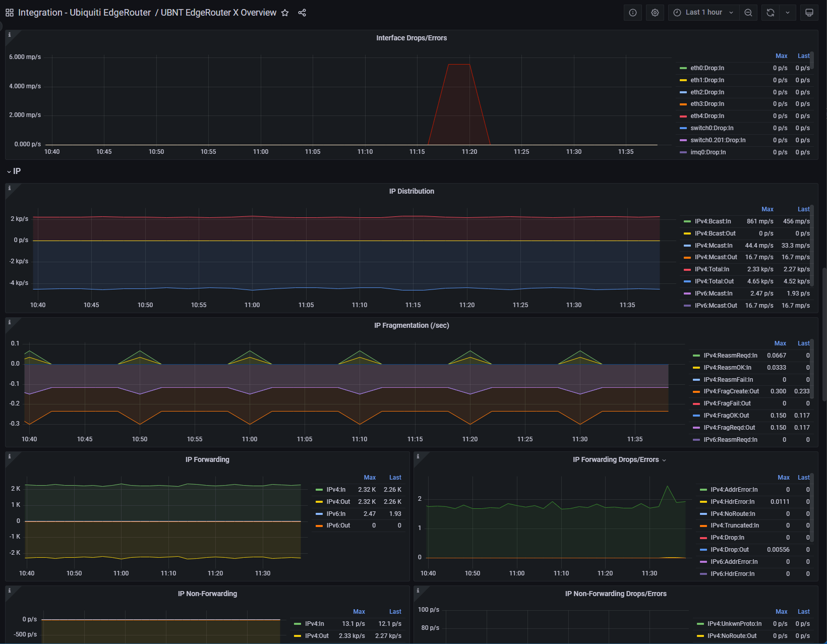Click the info icon on IP Fragmentation panel
Screen dimensions: 827x644
coord(10,322)
